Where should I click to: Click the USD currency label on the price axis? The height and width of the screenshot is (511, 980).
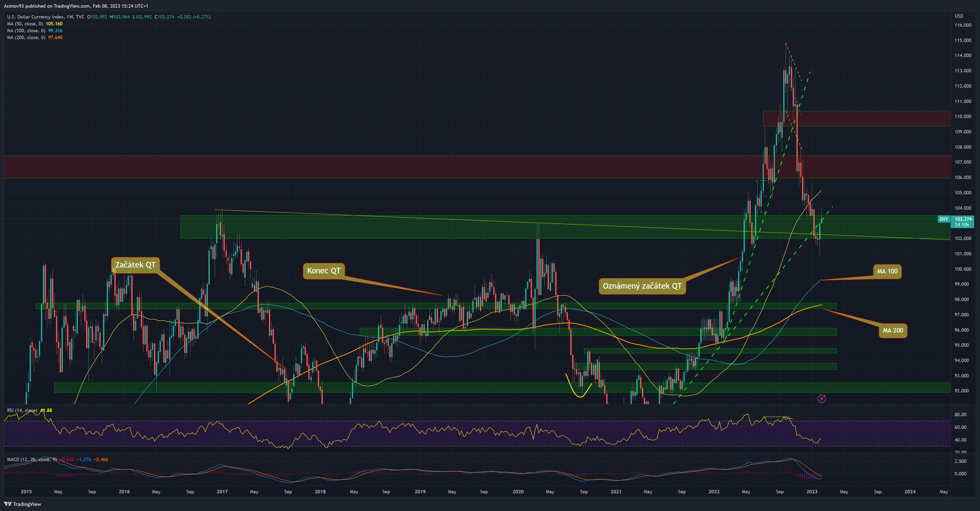click(x=959, y=16)
